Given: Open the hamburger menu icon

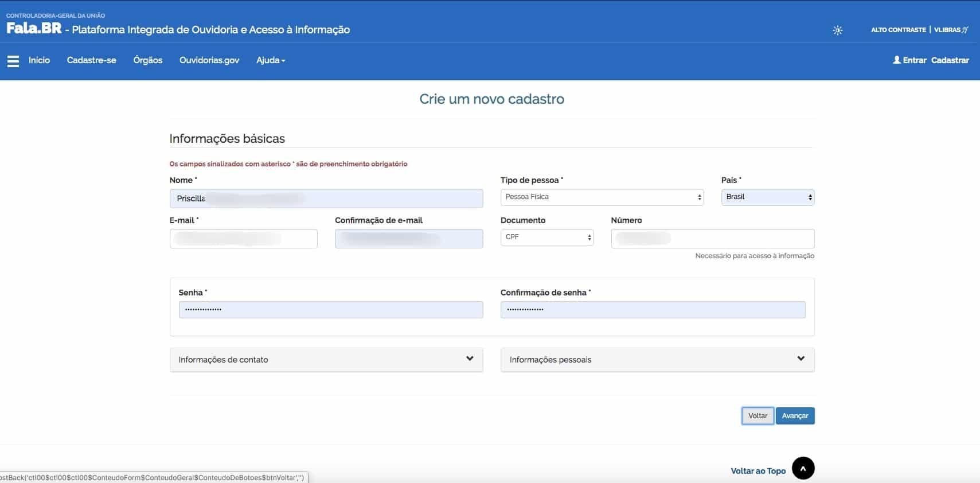Looking at the screenshot, I should [x=13, y=61].
